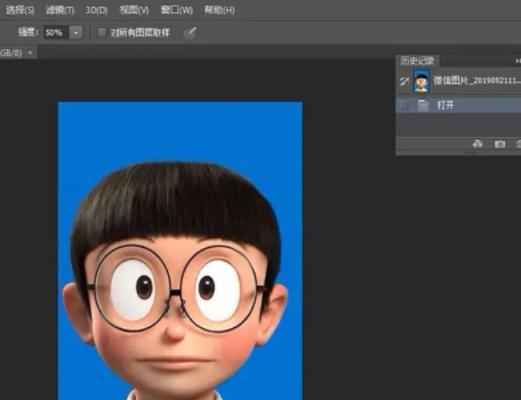Select the document tab ending in GB/8)

tap(18, 53)
